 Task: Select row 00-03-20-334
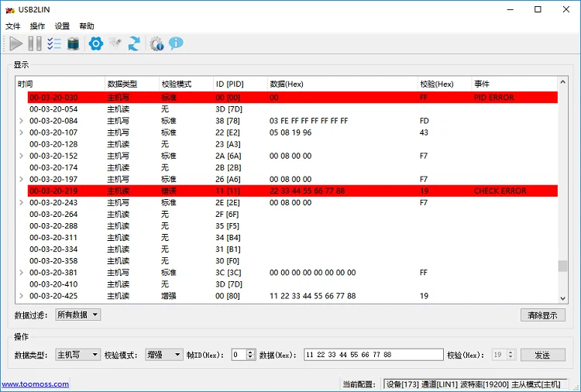[x=293, y=249]
